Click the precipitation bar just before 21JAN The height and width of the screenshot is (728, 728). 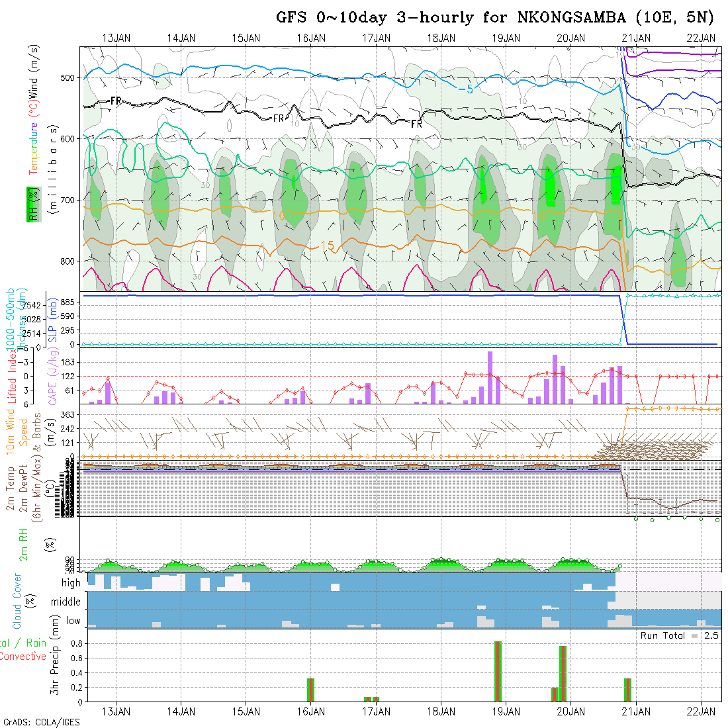627,690
